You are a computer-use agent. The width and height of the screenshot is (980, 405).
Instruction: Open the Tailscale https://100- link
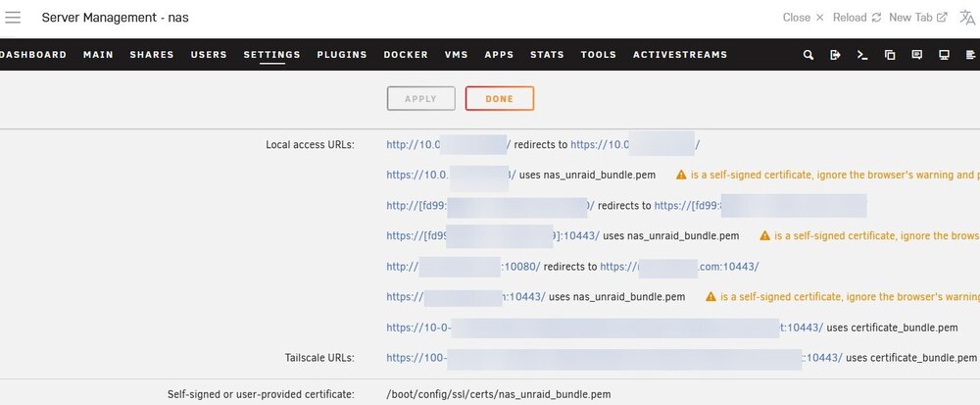(614, 358)
